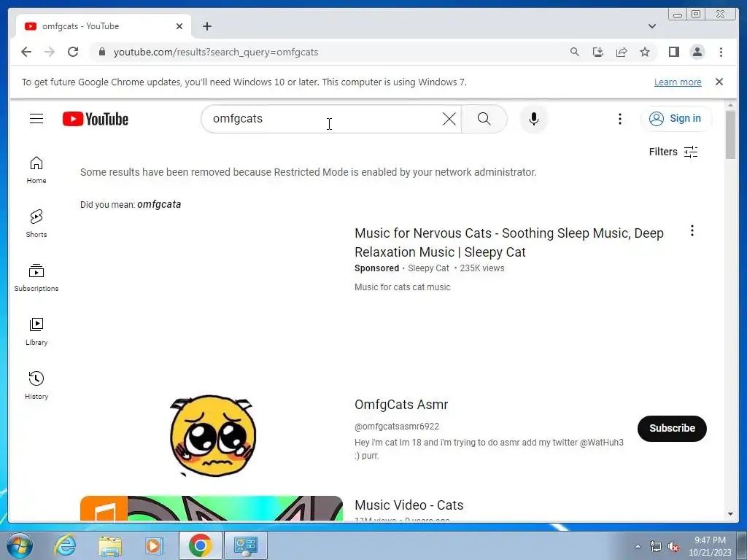Click the search magnifier button
The image size is (747, 560).
tap(484, 119)
